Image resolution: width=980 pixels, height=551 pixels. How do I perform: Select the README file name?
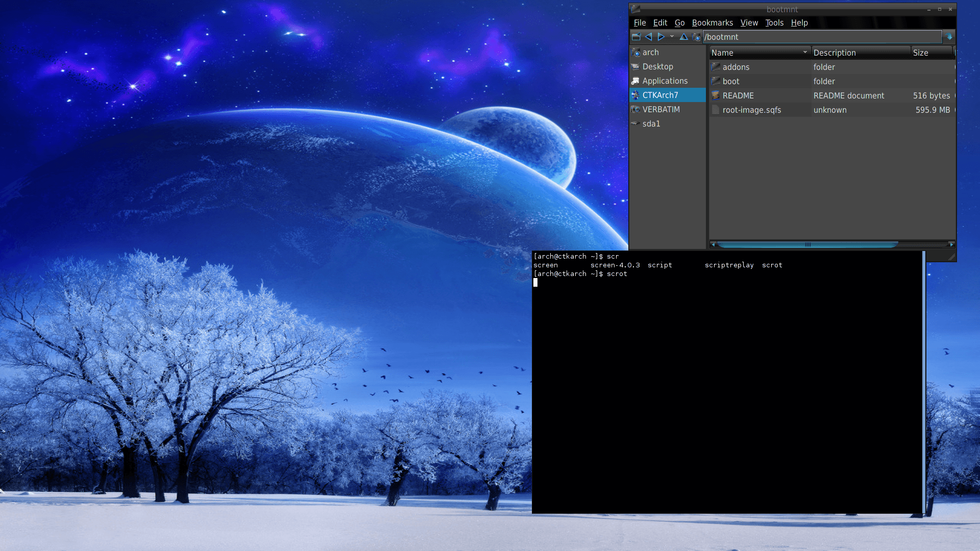click(x=738, y=95)
